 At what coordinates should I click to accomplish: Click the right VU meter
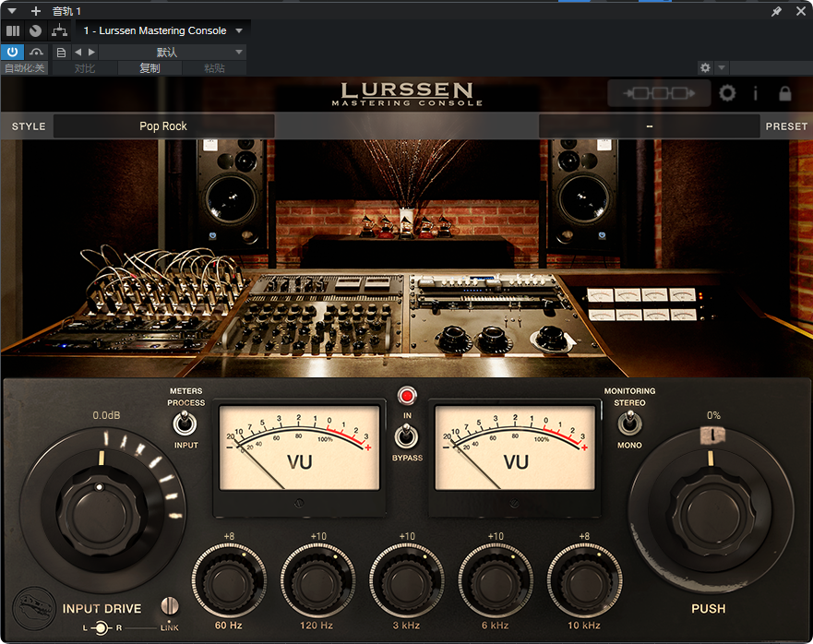tap(515, 447)
